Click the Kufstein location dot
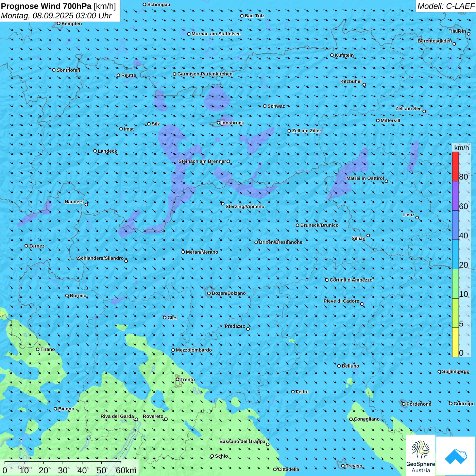 click(332, 55)
